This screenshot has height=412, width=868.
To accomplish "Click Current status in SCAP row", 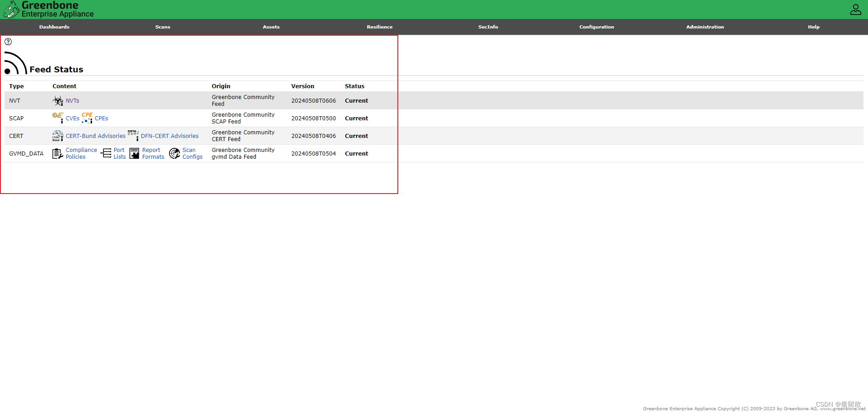I will coord(356,118).
